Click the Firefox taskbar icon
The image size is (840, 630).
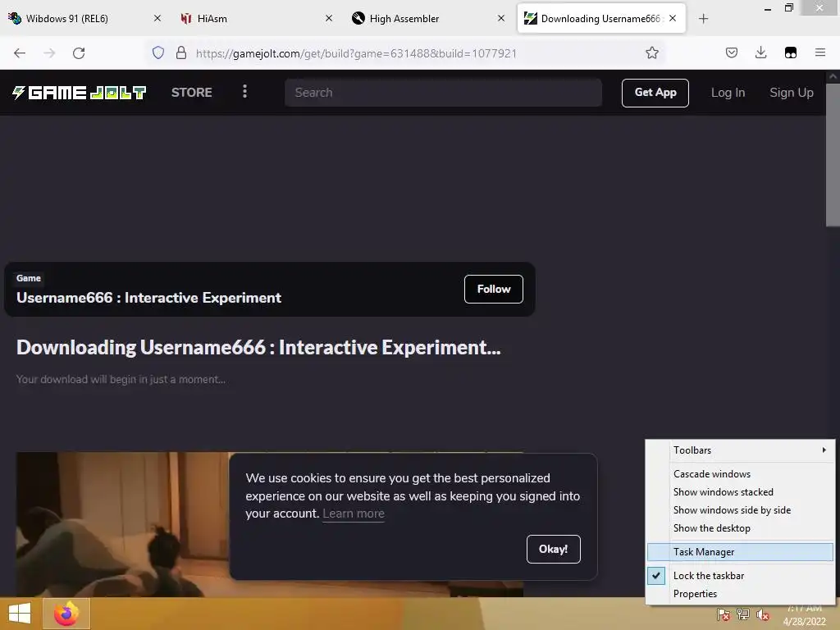66,614
